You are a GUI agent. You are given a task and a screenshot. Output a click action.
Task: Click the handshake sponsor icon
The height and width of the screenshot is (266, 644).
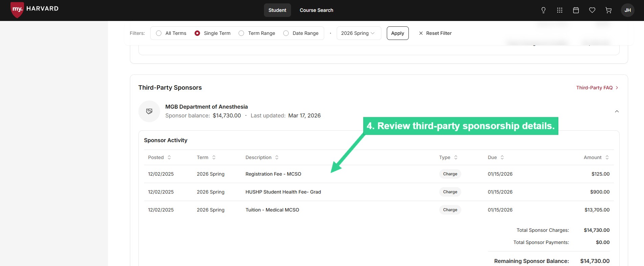click(149, 111)
